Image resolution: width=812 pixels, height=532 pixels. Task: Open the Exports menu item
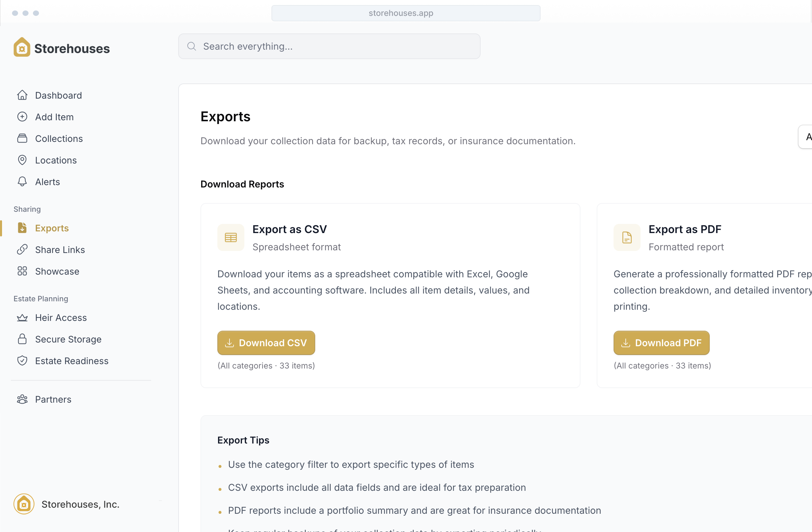[x=52, y=228]
